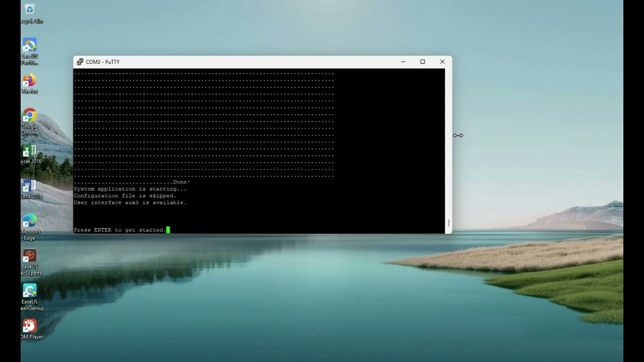Minimize the COM3 PuTTY window
The width and height of the screenshot is (644, 362).
tap(403, 62)
